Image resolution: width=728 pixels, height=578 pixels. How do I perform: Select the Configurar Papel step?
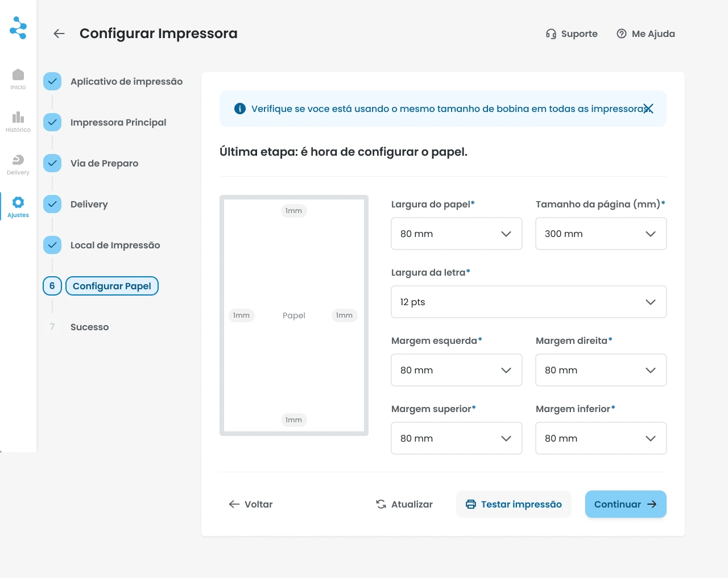tap(112, 286)
